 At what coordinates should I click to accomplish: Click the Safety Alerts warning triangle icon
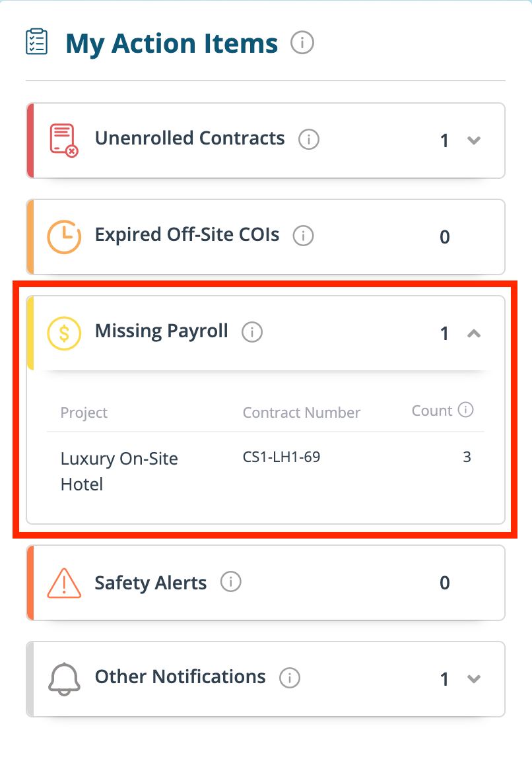64,583
